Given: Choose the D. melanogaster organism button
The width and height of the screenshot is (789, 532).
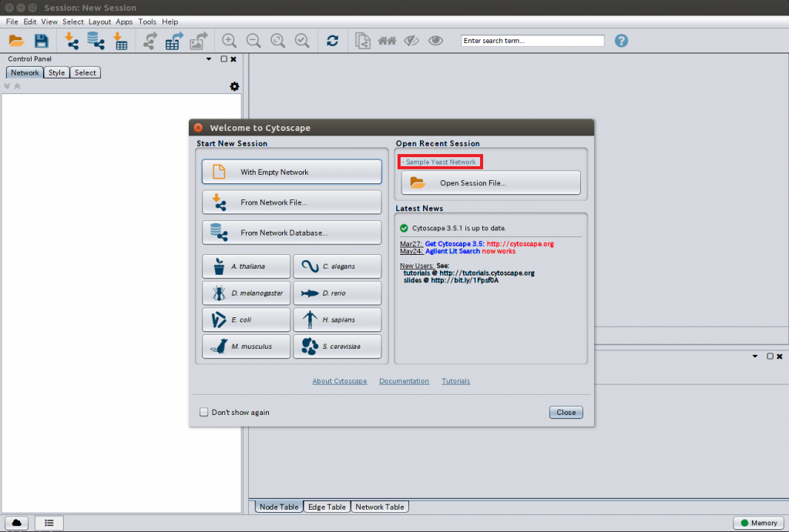Looking at the screenshot, I should point(246,293).
